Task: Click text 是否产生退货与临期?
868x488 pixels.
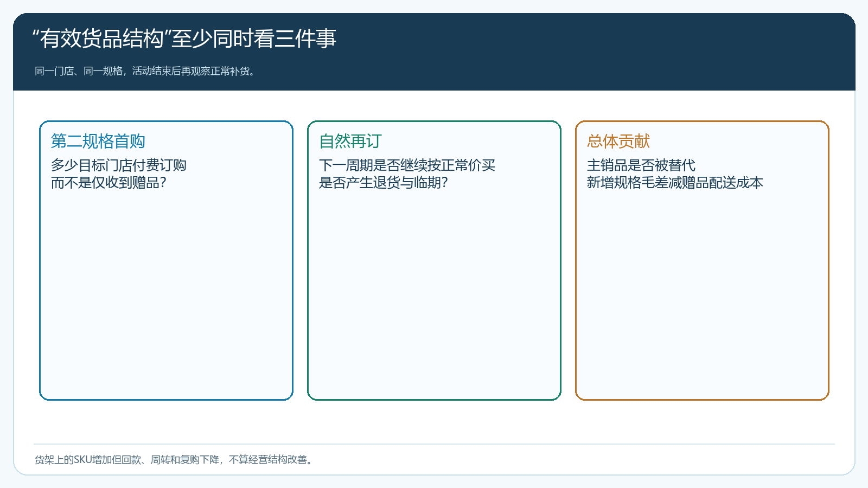Action: (384, 183)
